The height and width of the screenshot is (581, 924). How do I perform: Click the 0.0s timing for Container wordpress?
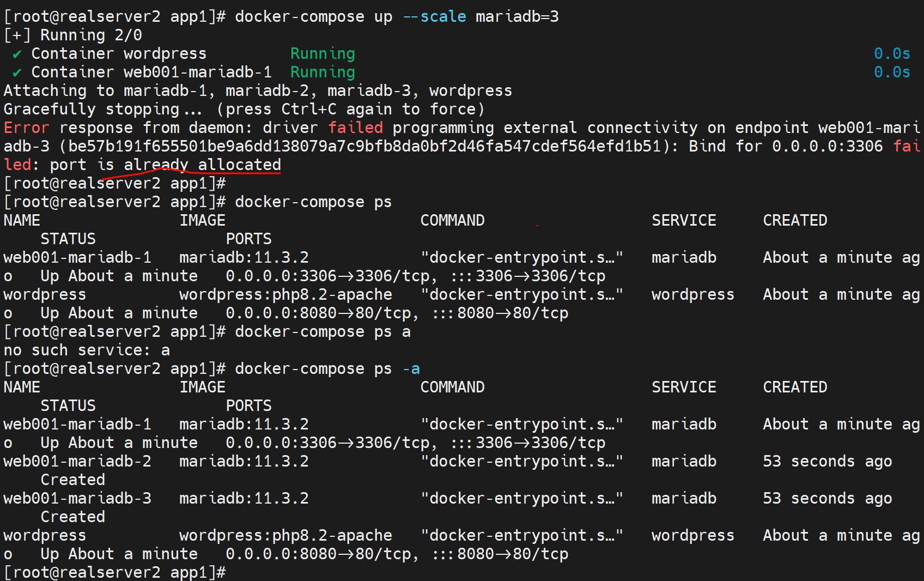(x=892, y=53)
